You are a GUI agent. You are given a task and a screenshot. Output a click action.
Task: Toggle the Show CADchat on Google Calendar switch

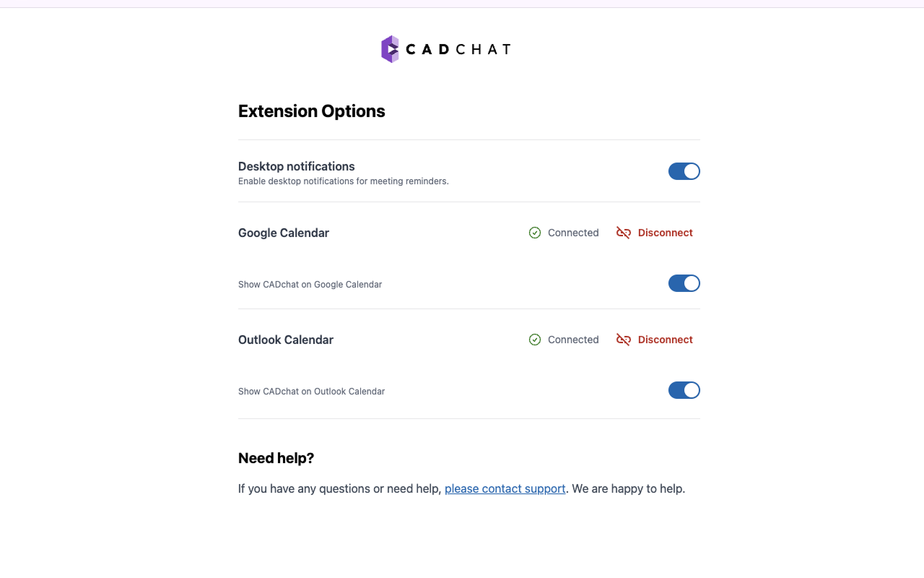tap(684, 283)
